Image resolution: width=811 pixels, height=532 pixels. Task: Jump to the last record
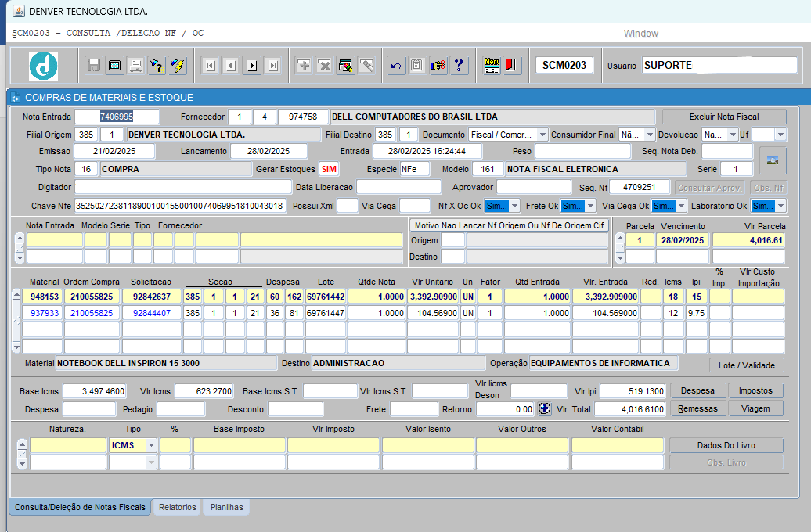[x=273, y=66]
